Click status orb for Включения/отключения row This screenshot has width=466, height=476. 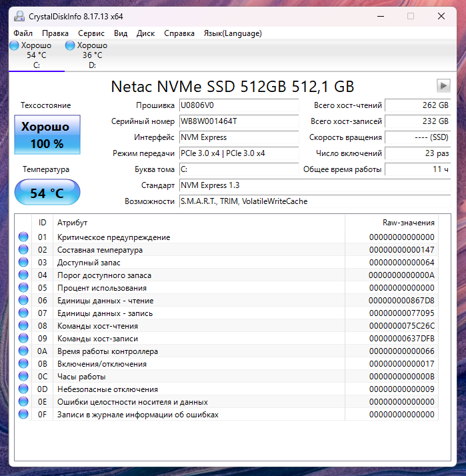(x=23, y=364)
